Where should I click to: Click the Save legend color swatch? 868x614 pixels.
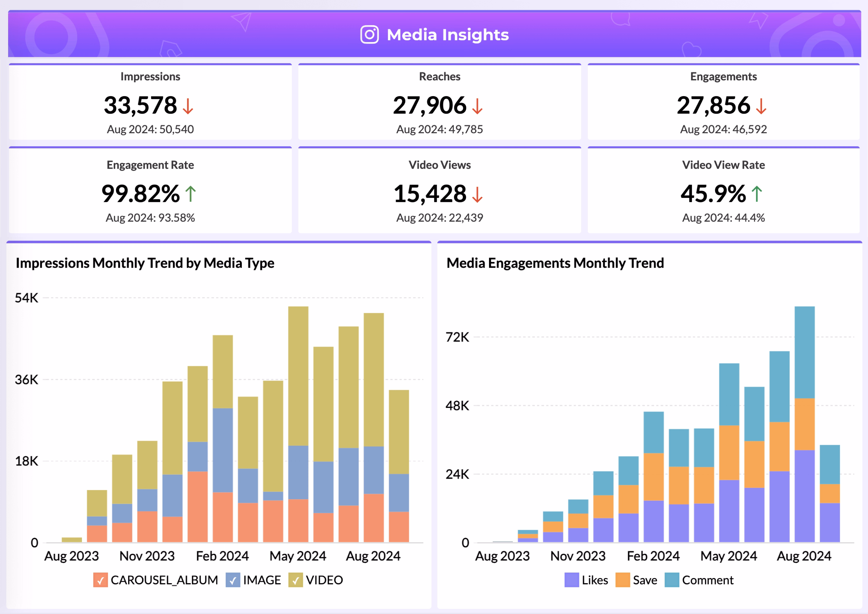tap(622, 580)
